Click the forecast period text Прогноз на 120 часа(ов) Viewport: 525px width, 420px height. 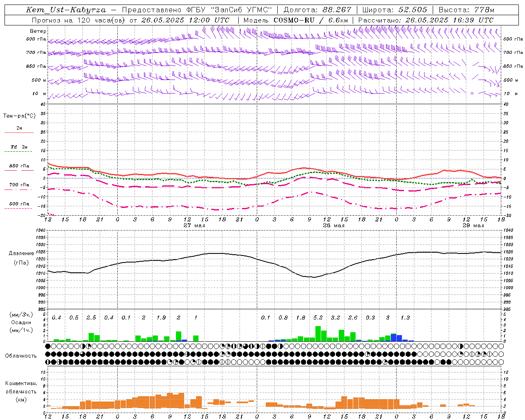click(79, 20)
